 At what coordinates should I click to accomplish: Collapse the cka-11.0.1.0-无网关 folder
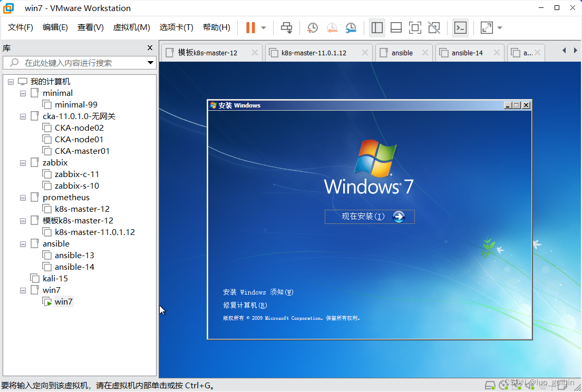coord(23,116)
